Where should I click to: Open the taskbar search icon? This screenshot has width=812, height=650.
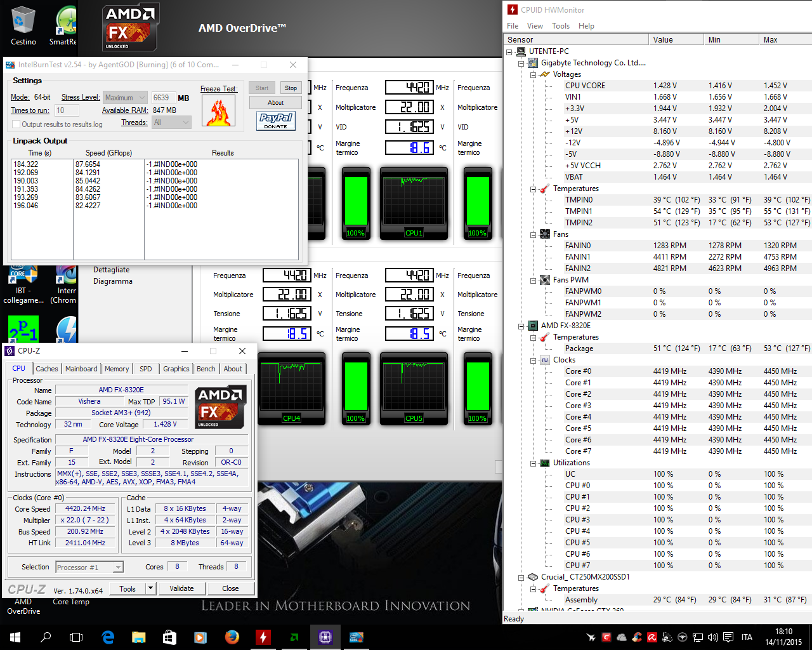tap(46, 637)
